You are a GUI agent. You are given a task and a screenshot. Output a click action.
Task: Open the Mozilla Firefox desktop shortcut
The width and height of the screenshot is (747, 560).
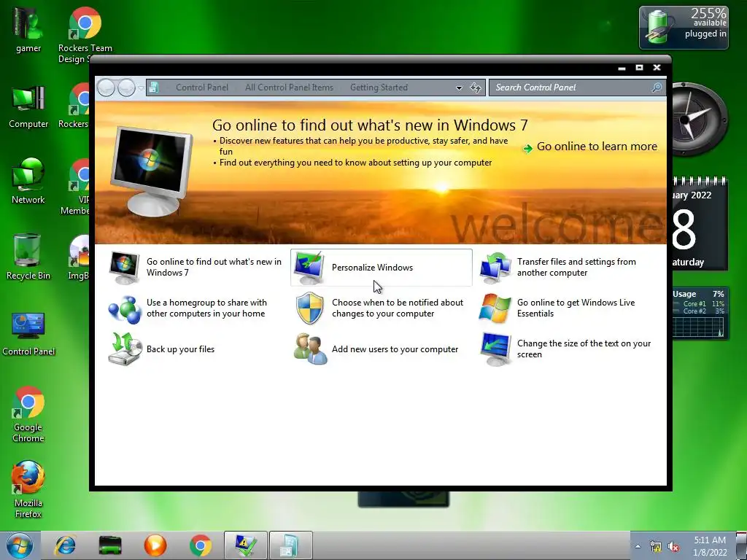[x=28, y=489]
